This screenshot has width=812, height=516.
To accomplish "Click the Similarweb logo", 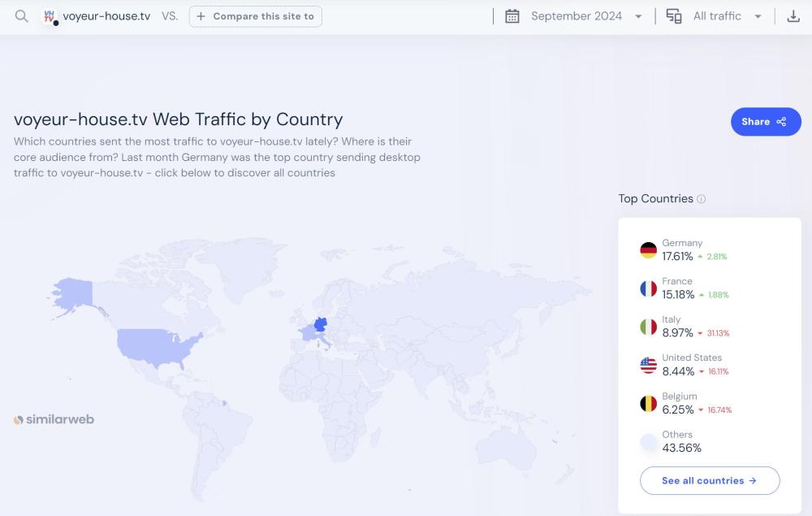I will pos(54,419).
